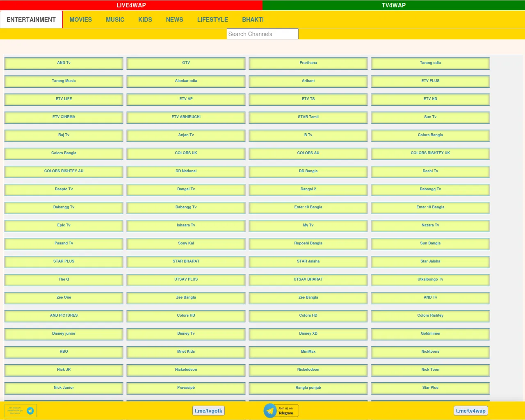Select the COLORS AU channel
Image resolution: width=525 pixels, height=420 pixels.
[308, 153]
